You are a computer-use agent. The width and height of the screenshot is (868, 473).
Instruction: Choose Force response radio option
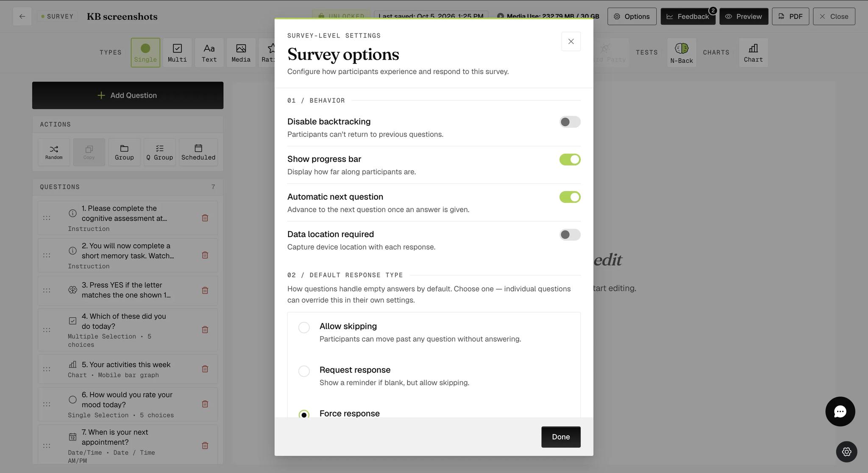pyautogui.click(x=304, y=414)
